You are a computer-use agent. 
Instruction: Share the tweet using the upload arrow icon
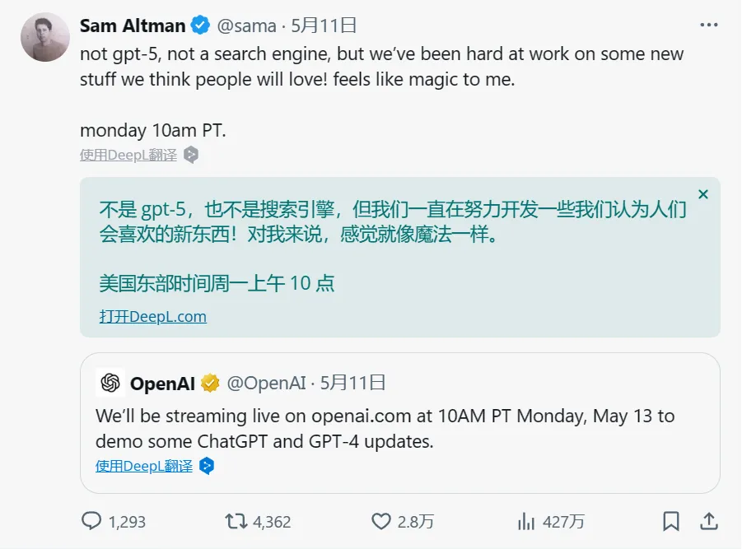click(x=708, y=521)
